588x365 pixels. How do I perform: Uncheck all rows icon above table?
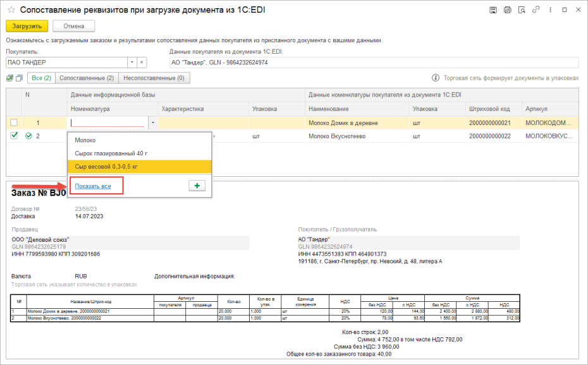pos(19,78)
